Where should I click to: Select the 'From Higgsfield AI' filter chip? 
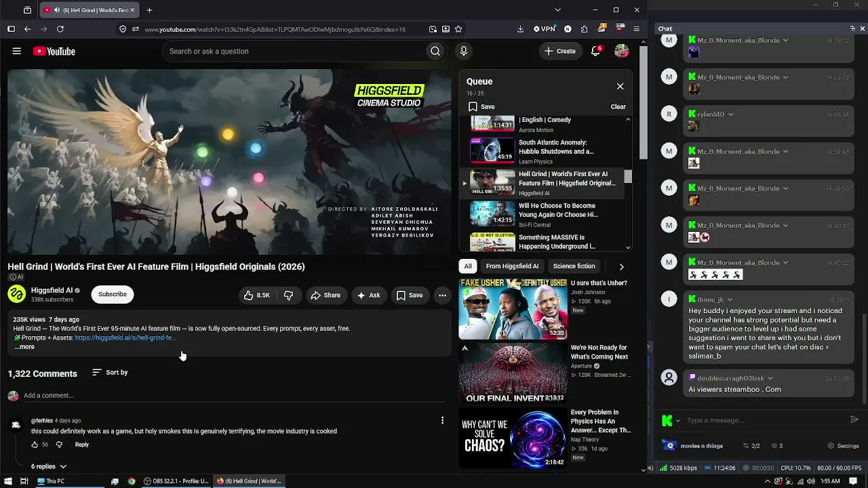click(x=512, y=266)
